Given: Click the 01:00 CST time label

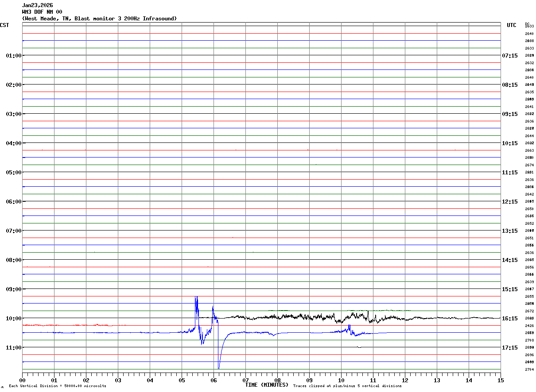Looking at the screenshot, I should click(x=14, y=55).
